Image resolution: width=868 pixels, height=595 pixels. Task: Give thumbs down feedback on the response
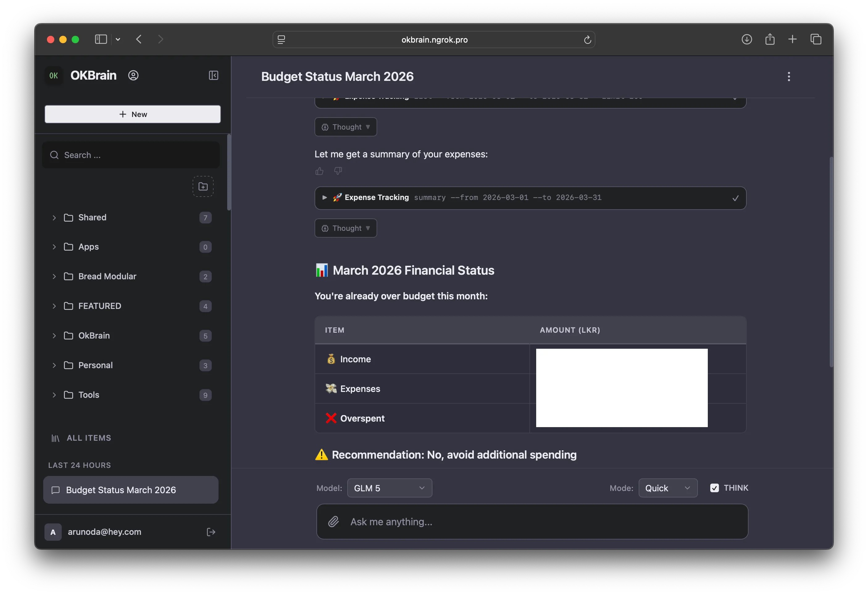(338, 171)
